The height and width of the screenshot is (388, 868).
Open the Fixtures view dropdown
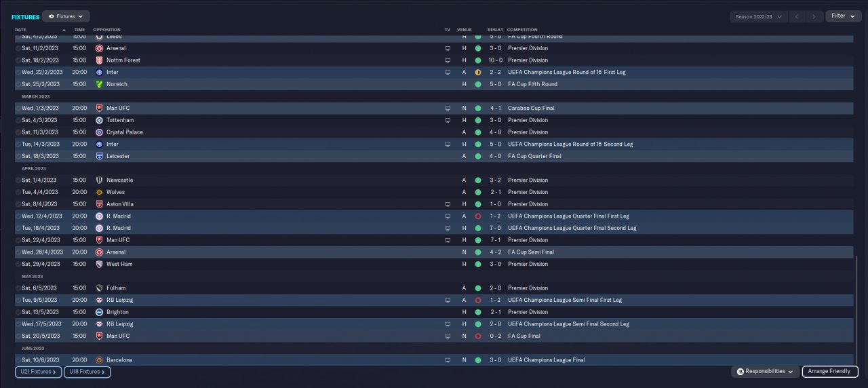66,16
